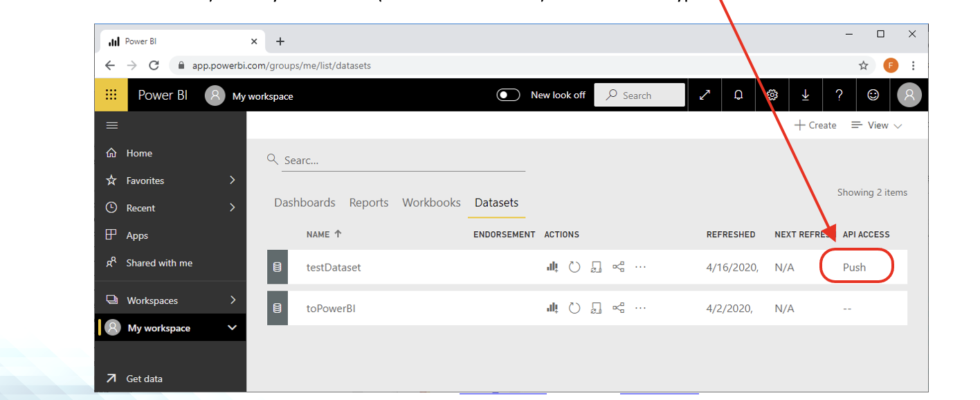Collapse the hamburger navigation pane
The image size is (980, 400).
click(x=111, y=125)
